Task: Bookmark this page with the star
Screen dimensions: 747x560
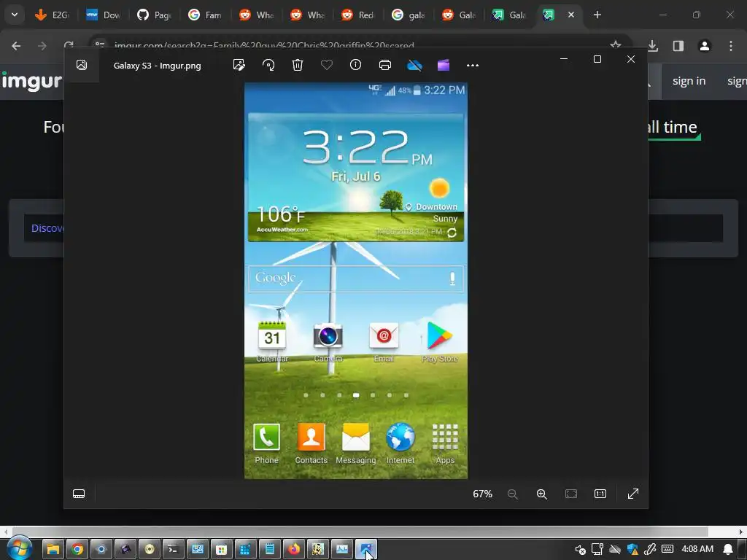Action: pos(616,45)
